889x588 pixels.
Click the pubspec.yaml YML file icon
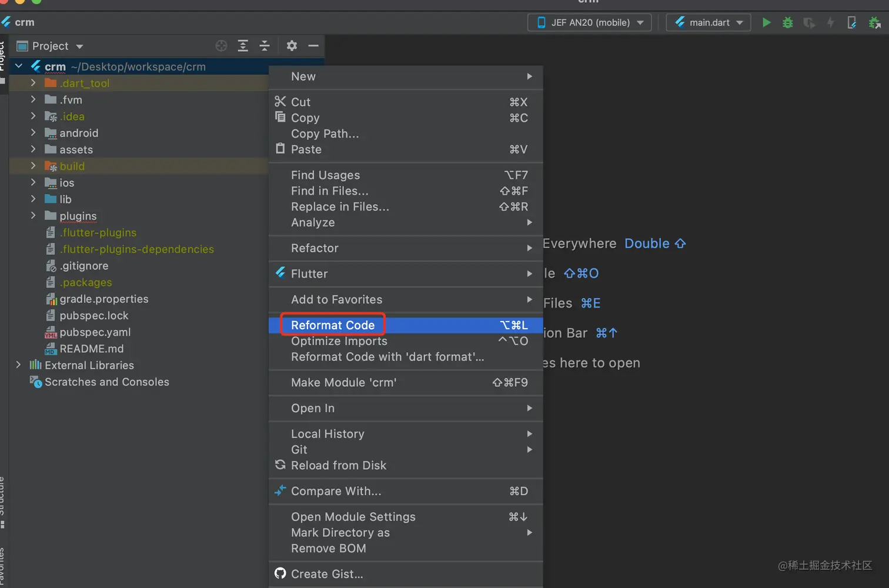point(51,332)
